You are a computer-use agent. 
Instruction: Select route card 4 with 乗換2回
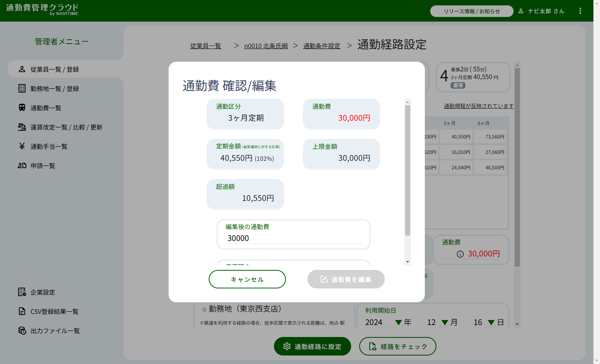(473, 77)
